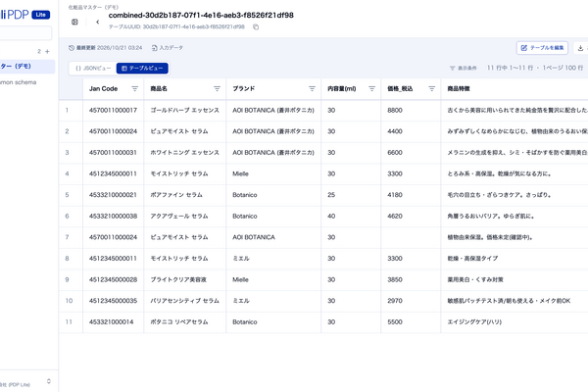Click cell 4570011000017
Image resolution: width=588 pixels, height=392 pixels.
tap(113, 111)
